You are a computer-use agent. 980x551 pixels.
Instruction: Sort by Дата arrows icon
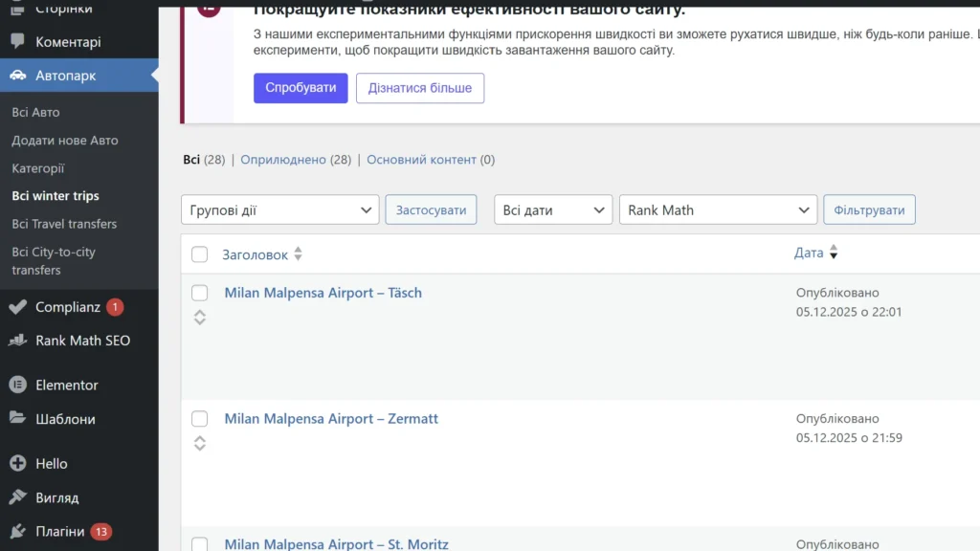click(834, 253)
